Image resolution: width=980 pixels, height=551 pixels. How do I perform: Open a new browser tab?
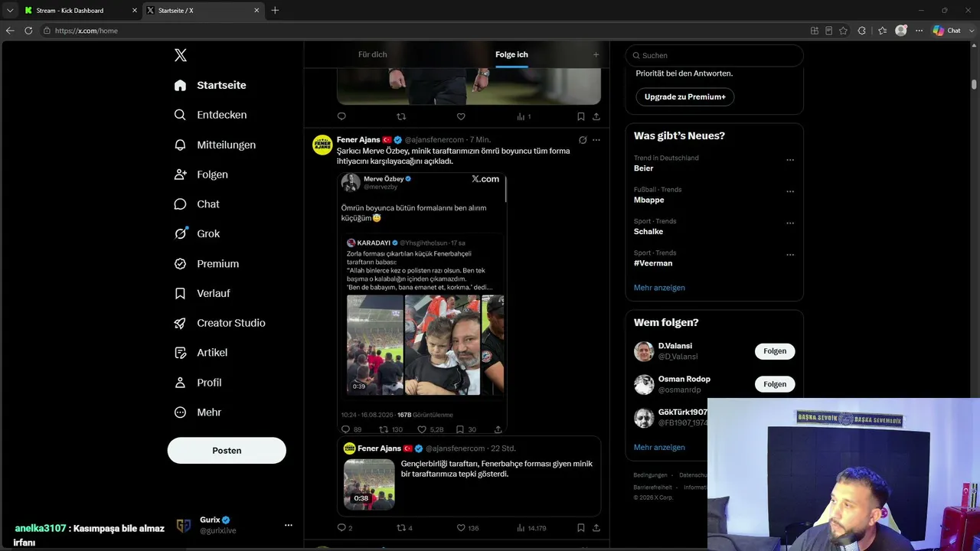(275, 10)
